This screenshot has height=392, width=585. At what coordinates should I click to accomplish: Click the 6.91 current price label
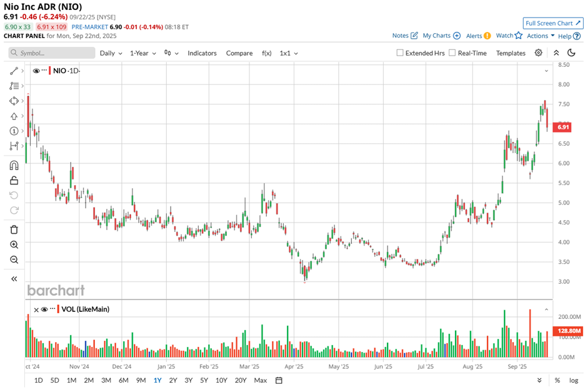pyautogui.click(x=563, y=128)
